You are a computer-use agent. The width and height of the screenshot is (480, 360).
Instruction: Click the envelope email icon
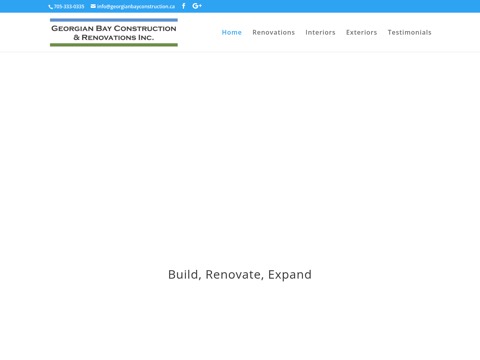(x=93, y=6)
